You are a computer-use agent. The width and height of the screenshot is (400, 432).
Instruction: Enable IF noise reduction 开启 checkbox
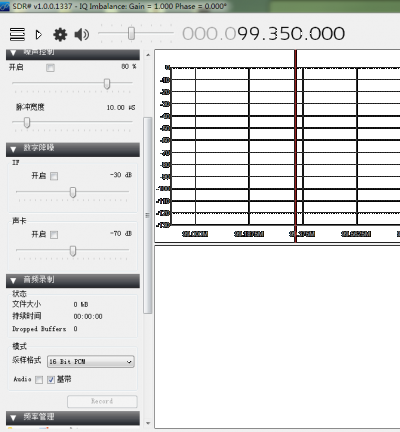[54, 176]
